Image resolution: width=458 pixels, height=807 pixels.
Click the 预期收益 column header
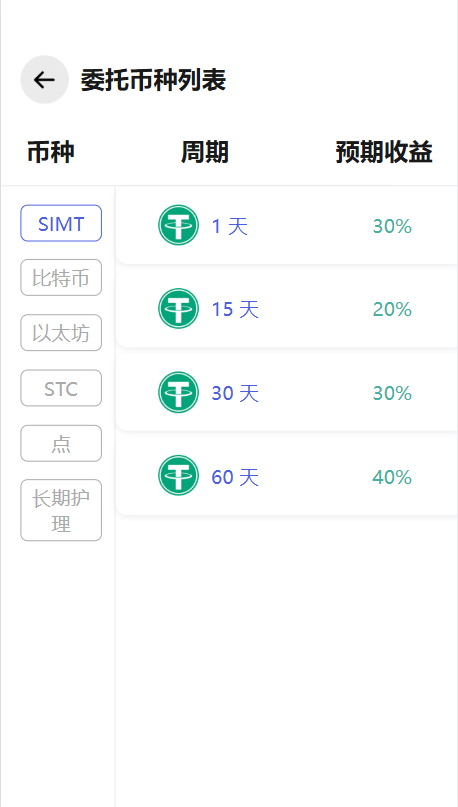click(x=384, y=152)
